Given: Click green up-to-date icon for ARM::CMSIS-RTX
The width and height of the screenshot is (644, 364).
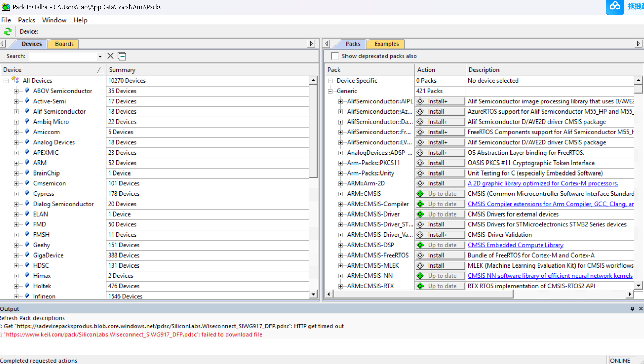Looking at the screenshot, I should (420, 286).
